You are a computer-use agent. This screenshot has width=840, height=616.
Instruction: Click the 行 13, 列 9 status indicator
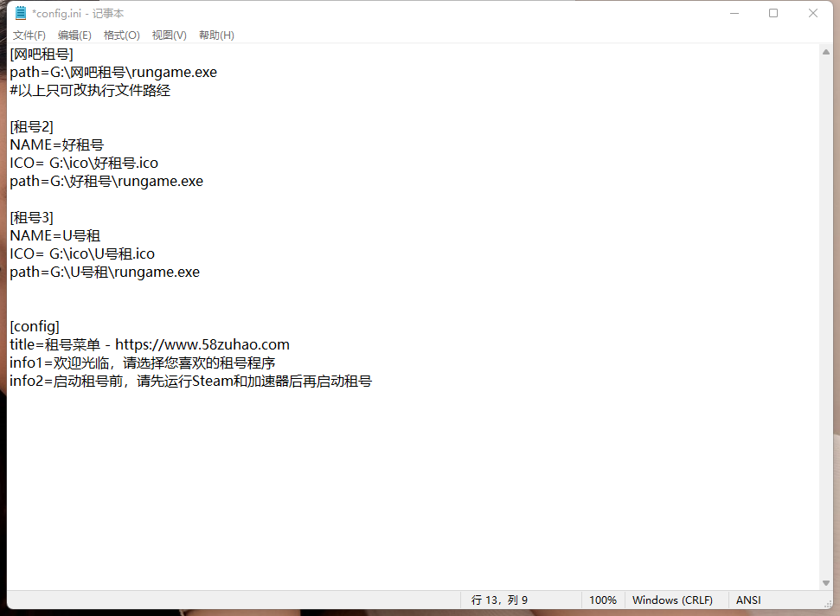[499, 600]
